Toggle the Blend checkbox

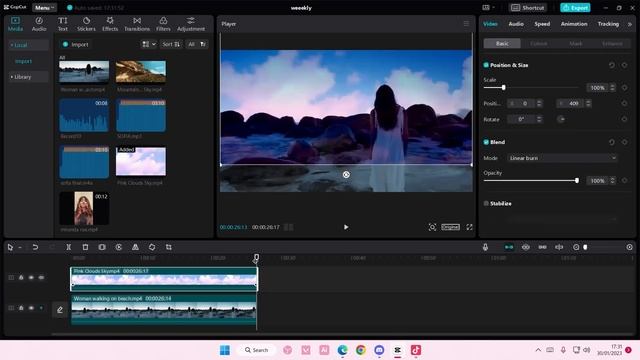[x=486, y=142]
